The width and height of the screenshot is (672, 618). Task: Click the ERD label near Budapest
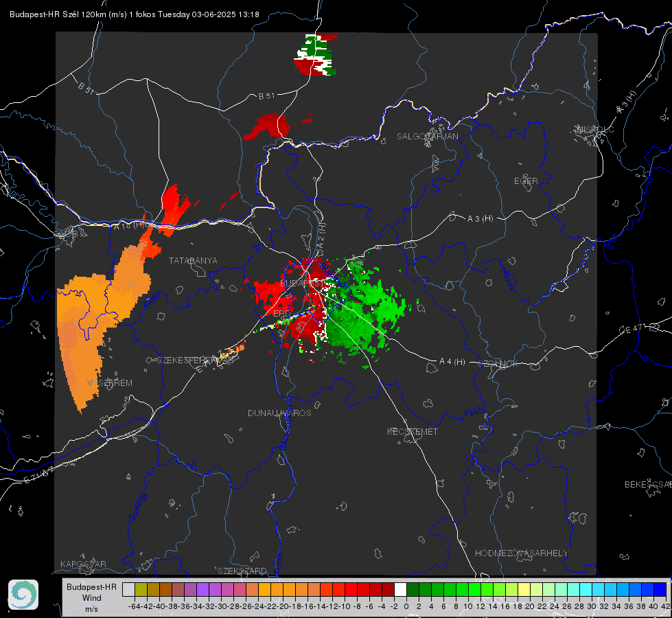tap(281, 314)
